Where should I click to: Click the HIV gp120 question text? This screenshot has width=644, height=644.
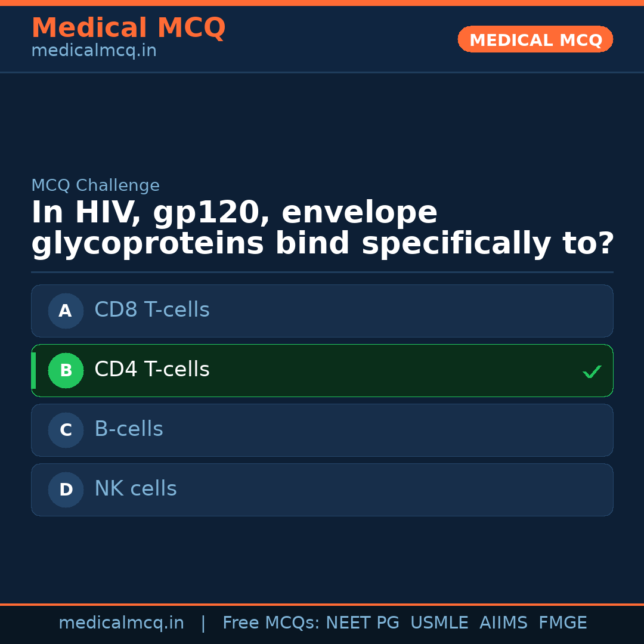point(322,228)
